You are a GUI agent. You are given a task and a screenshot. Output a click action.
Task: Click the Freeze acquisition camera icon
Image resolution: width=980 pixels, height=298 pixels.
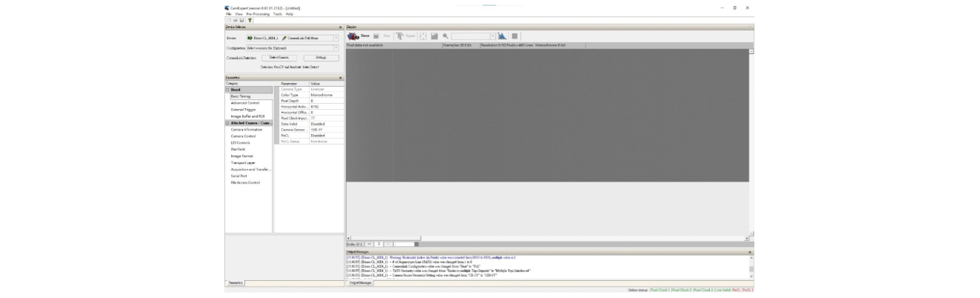[353, 36]
